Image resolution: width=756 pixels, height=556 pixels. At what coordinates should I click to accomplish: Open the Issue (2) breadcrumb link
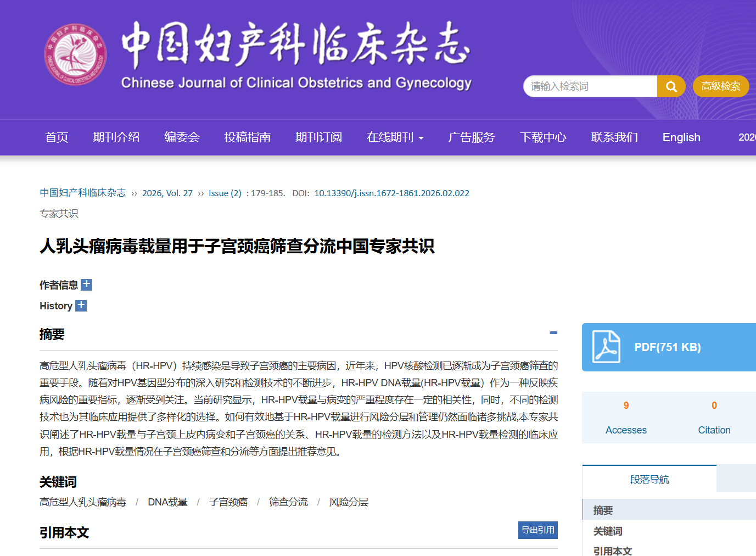point(225,193)
